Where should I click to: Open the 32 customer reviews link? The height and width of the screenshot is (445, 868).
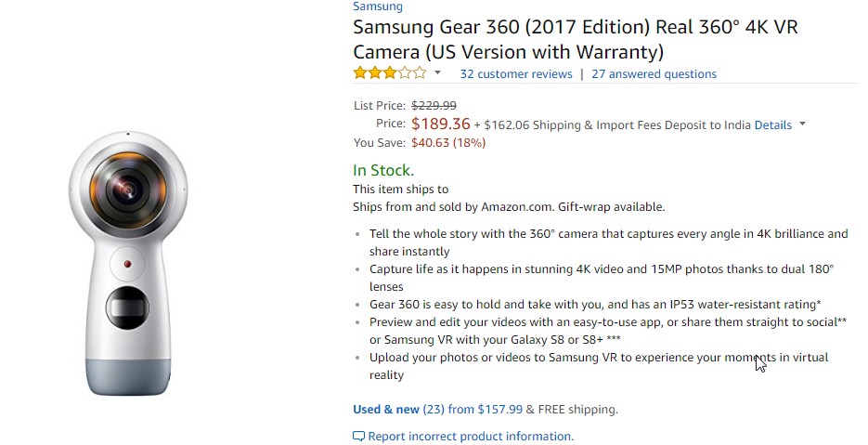click(516, 74)
